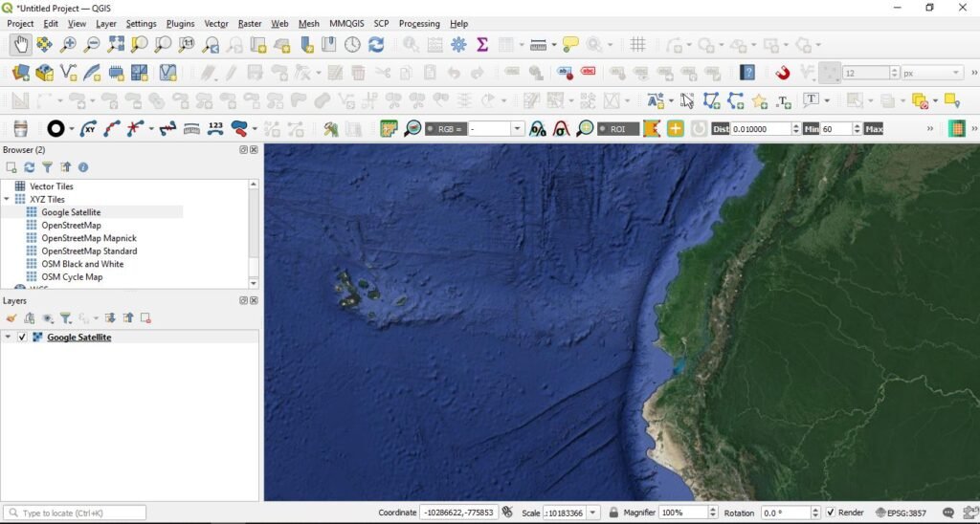Screen dimensions: 980x524
Task: Refresh the Browser panel
Action: click(x=30, y=167)
